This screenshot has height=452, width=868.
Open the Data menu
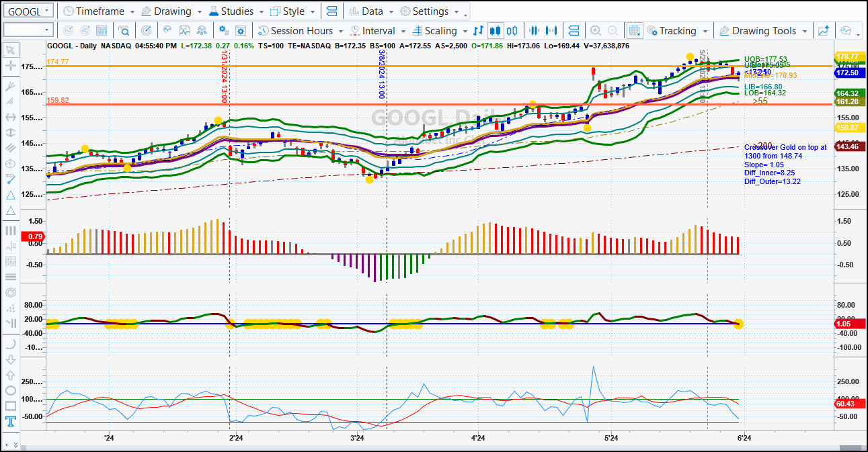pos(372,11)
